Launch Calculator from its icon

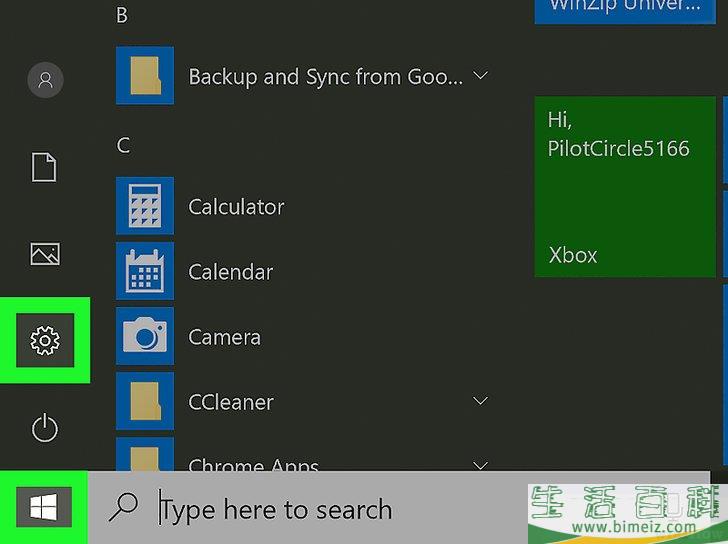145,206
